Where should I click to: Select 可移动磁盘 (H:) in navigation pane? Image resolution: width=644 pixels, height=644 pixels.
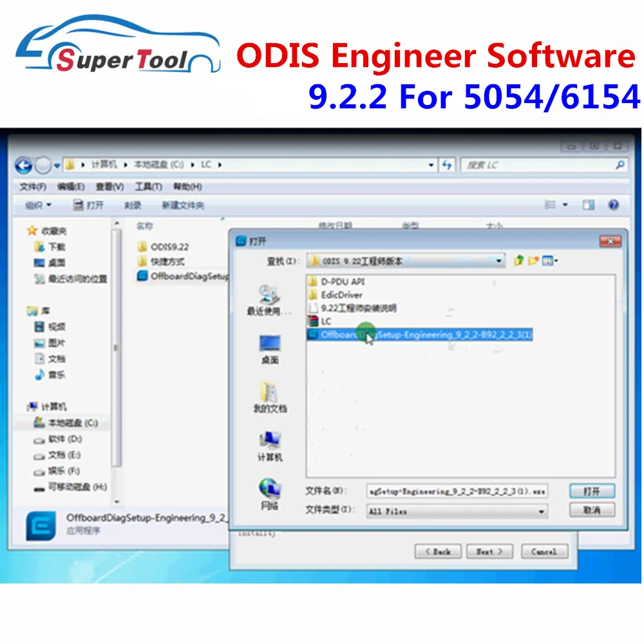(x=70, y=487)
